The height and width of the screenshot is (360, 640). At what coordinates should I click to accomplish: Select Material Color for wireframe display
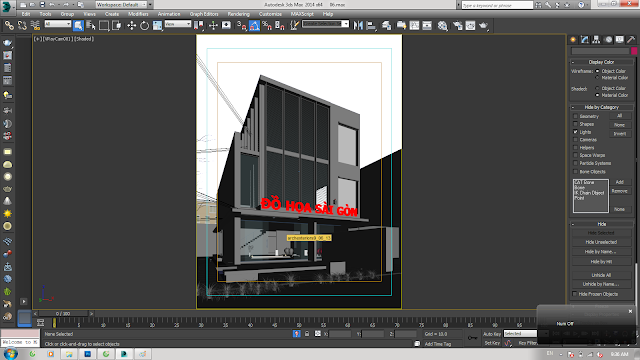click(598, 78)
